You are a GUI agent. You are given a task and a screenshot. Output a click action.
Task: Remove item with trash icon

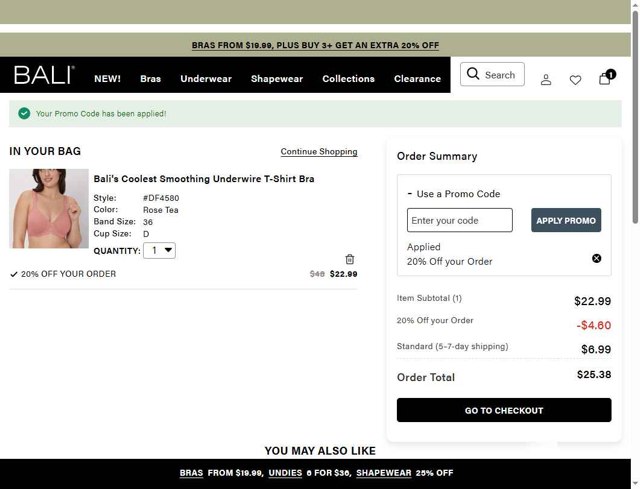tap(350, 259)
